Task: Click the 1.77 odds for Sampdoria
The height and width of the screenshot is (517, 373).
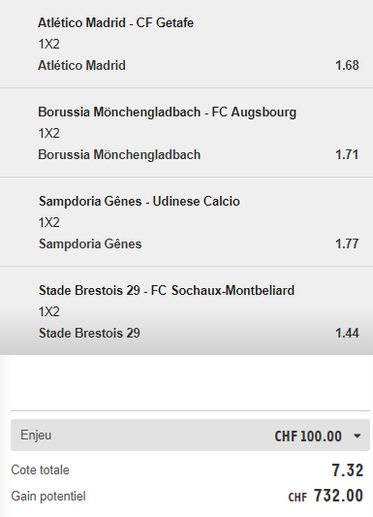Action: tap(347, 244)
